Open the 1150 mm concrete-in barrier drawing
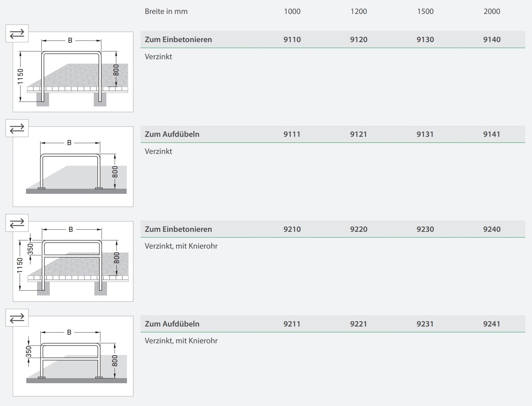The width and height of the screenshot is (532, 406). coord(73,72)
